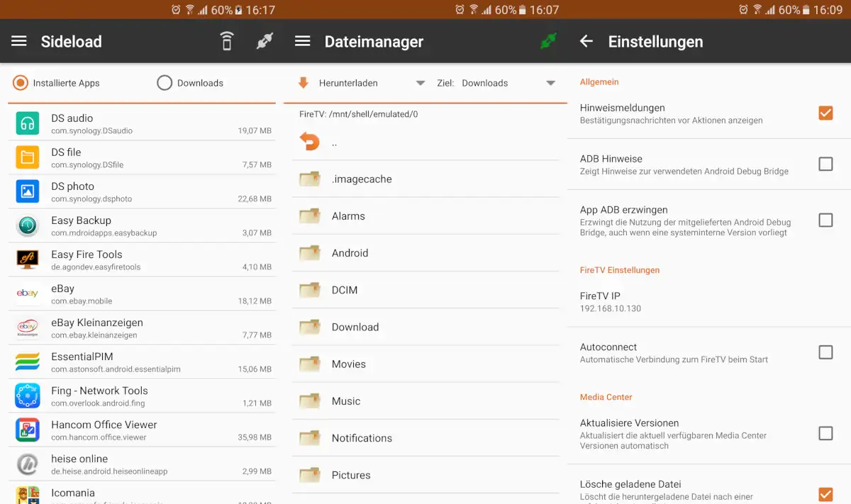This screenshot has width=851, height=504.
Task: Enable the Autoconnect checkbox
Action: (825, 352)
